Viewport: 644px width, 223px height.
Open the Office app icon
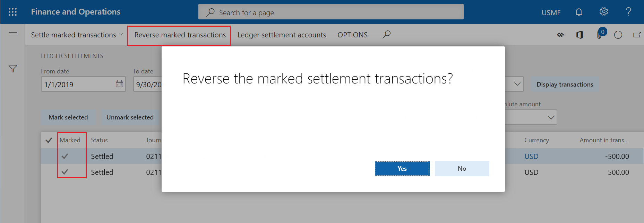[579, 35]
